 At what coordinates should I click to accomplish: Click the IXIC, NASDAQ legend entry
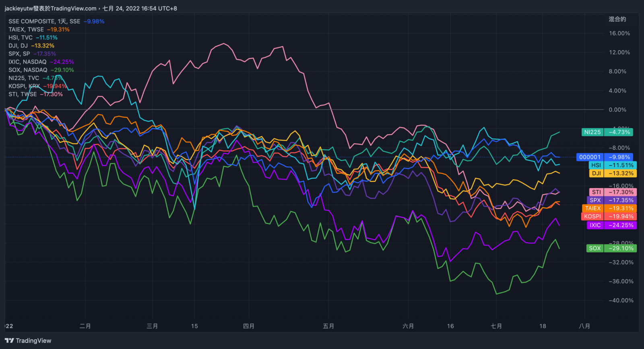(x=27, y=62)
